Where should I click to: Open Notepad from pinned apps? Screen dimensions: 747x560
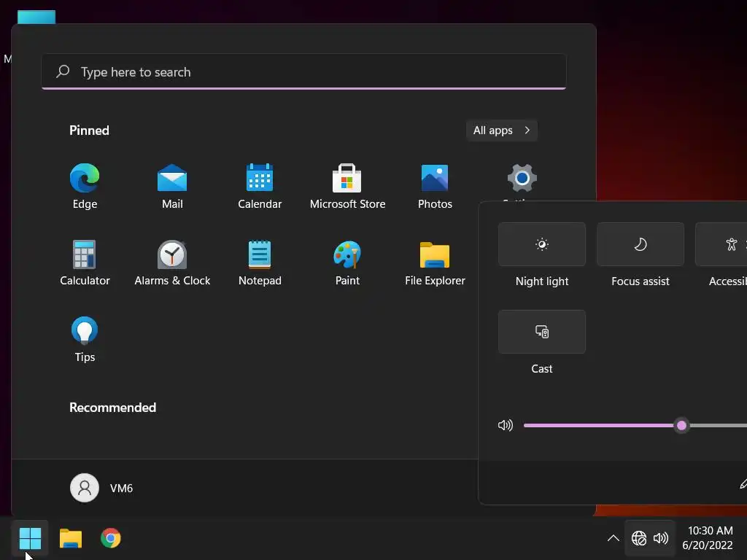point(260,262)
